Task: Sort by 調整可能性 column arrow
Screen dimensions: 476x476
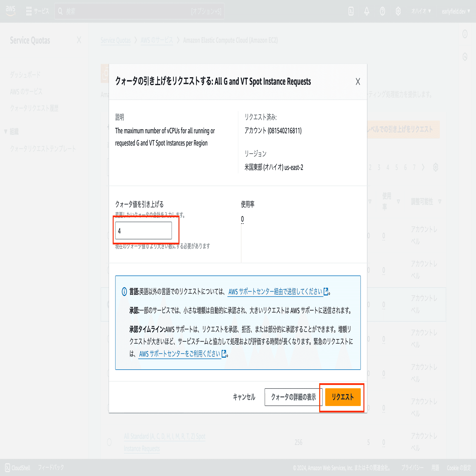Action: 440,202
